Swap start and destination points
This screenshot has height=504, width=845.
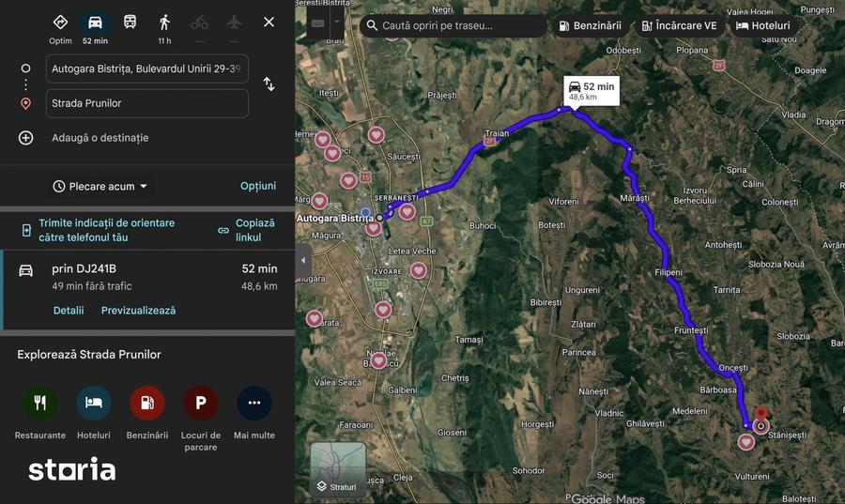click(269, 84)
